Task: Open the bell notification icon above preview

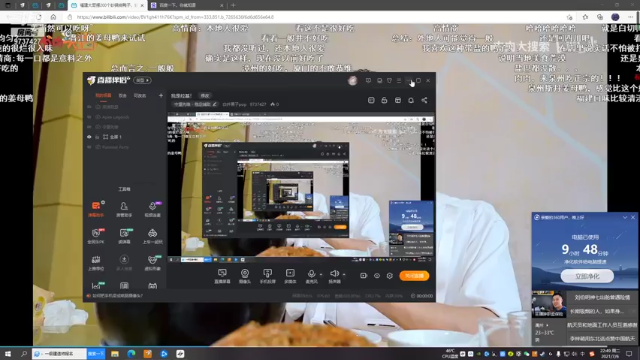Action: click(411, 100)
